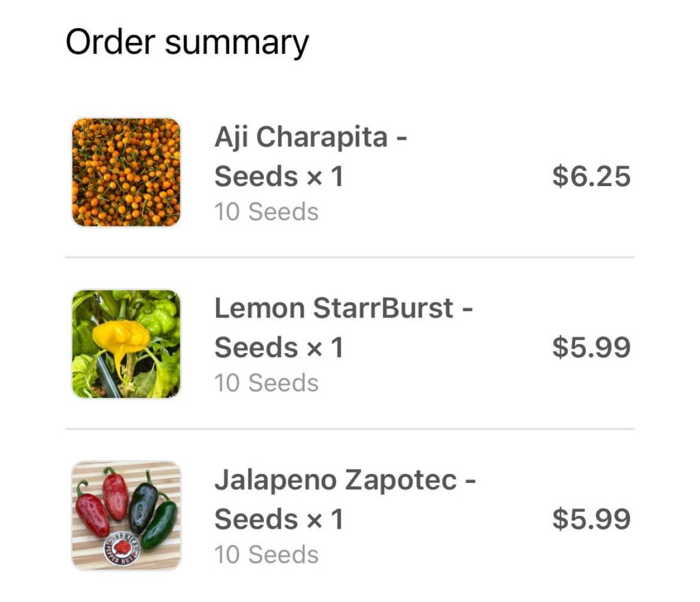Select the third order summary row
Screen dimensions: 700x602
pos(350,514)
